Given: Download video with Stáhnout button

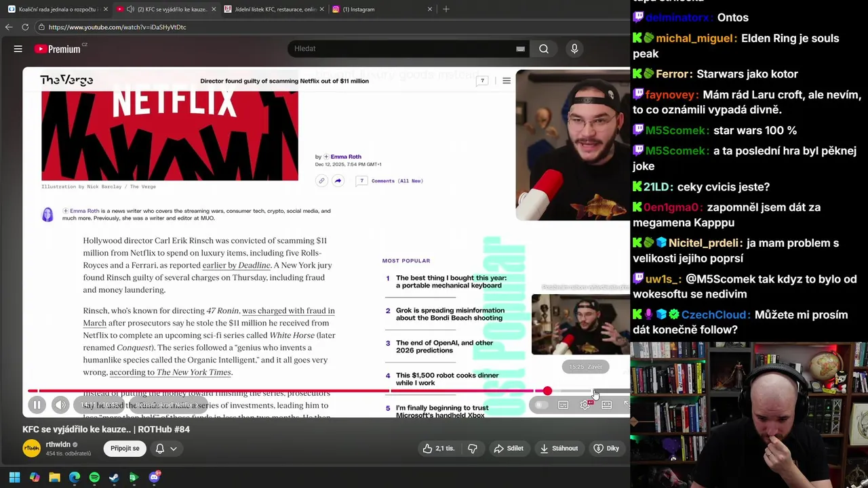Looking at the screenshot, I should pos(559,449).
